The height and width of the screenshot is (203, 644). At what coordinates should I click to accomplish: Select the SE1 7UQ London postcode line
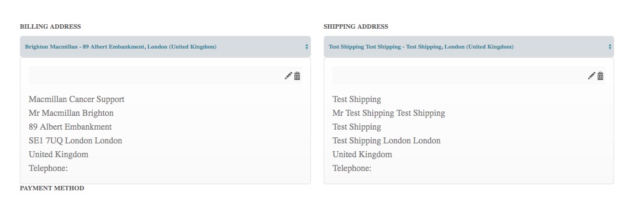[x=75, y=141]
